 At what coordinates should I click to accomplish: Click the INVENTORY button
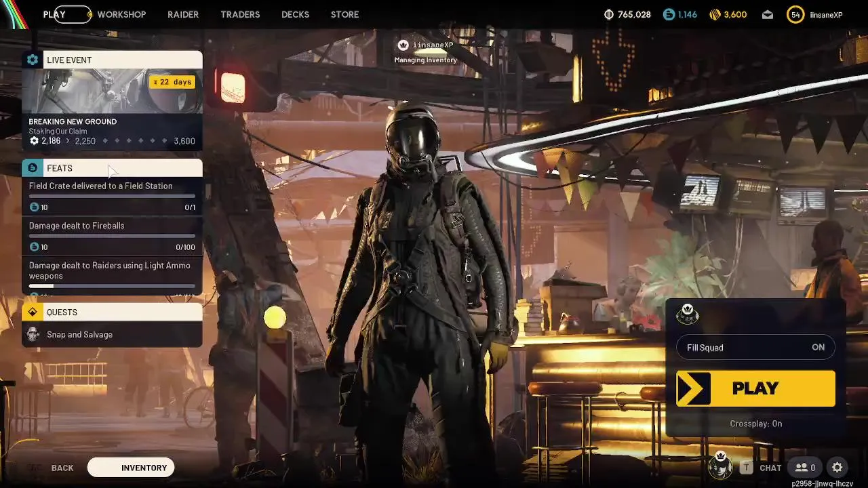[131, 468]
